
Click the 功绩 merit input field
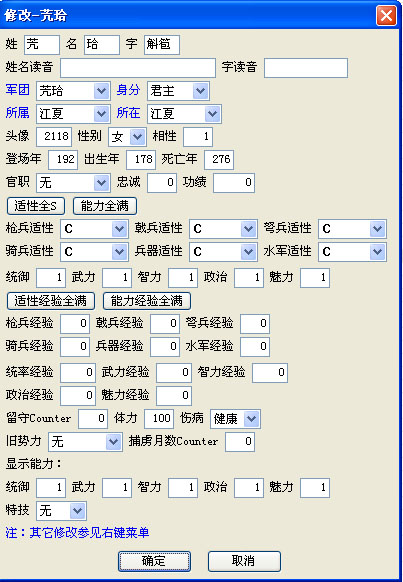click(x=234, y=183)
